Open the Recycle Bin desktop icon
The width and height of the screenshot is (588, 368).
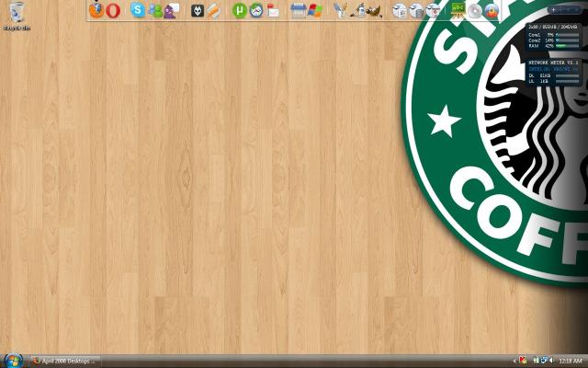[17, 16]
